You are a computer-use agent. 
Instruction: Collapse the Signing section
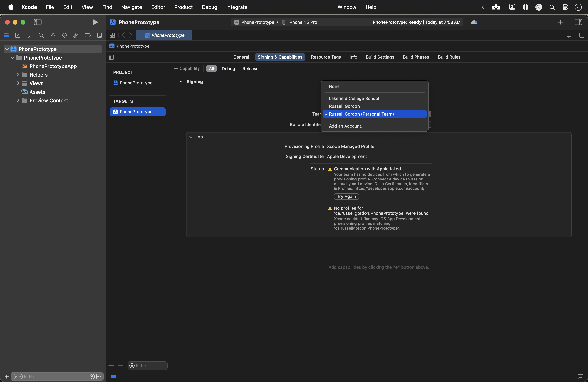click(x=181, y=82)
